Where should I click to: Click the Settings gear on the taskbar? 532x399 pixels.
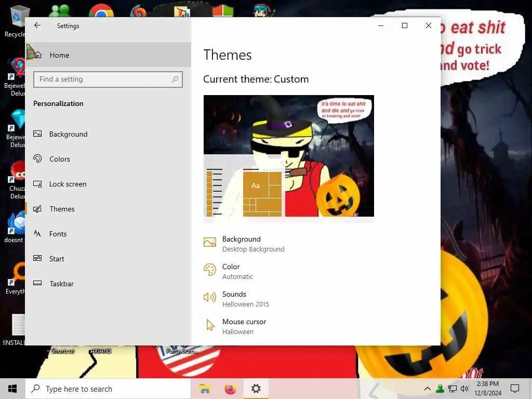(x=256, y=389)
